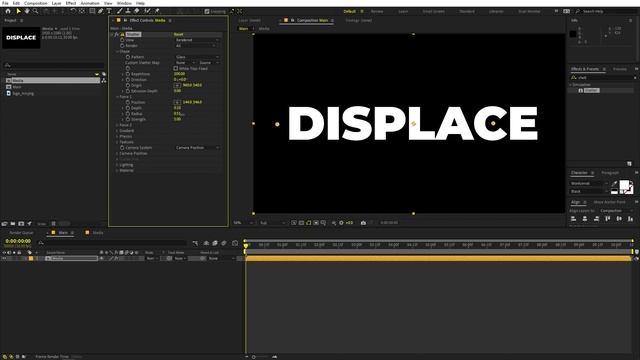Open Camera System dropdown showing Camera Position
Image resolution: width=640 pixels, height=360 pixels.
197,148
